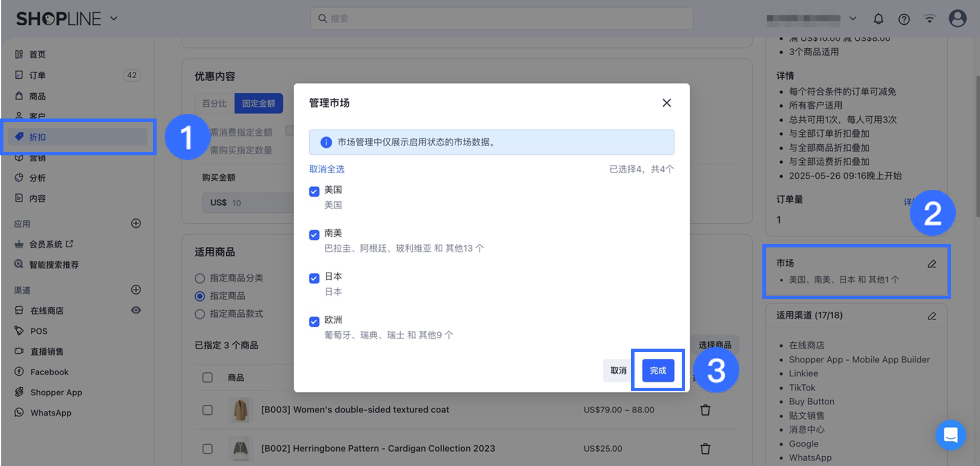
Task: Open the live chat support bubble
Action: [x=950, y=435]
